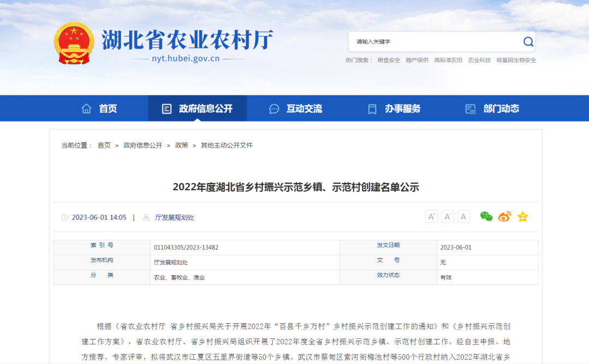Click the search magnifier icon
Viewport: 589px width, 364px height.
coord(528,41)
